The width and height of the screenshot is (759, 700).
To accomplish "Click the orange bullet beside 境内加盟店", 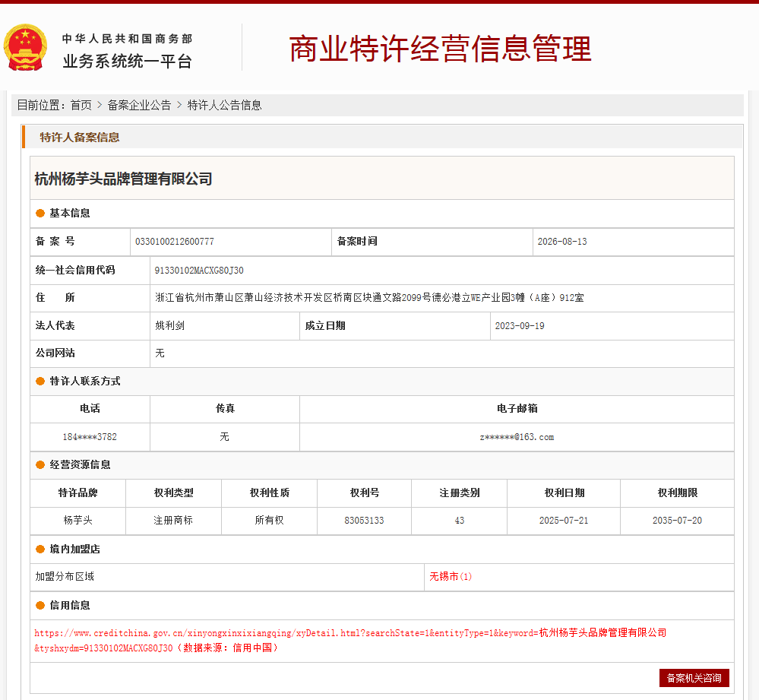I will (x=40, y=549).
